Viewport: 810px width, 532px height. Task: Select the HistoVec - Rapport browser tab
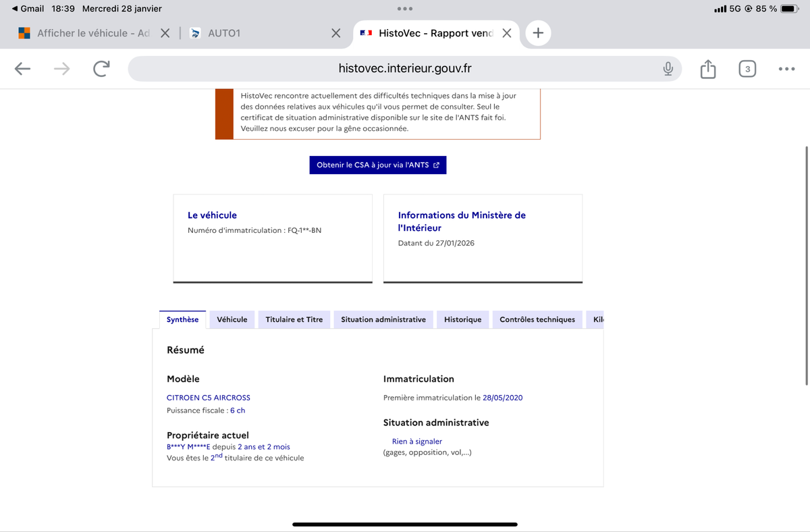coord(435,33)
